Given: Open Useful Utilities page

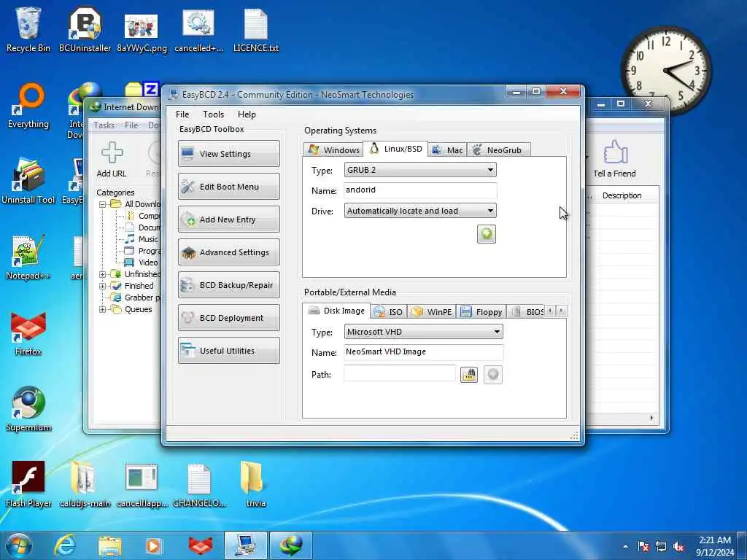Looking at the screenshot, I should point(228,351).
